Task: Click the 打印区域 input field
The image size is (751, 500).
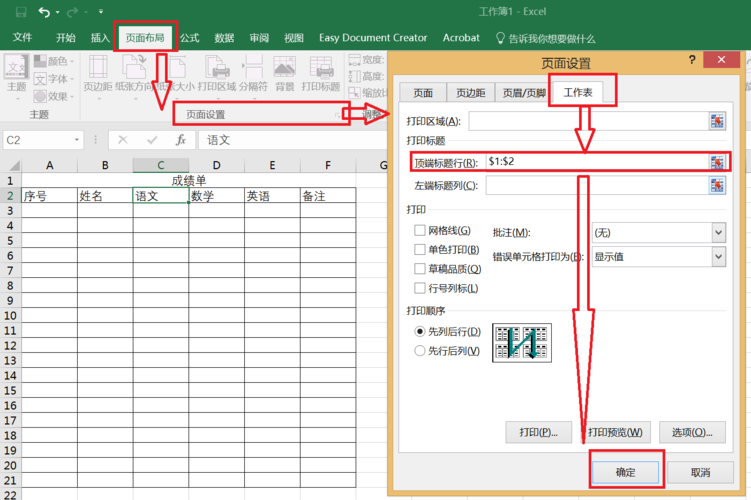Action: point(588,121)
